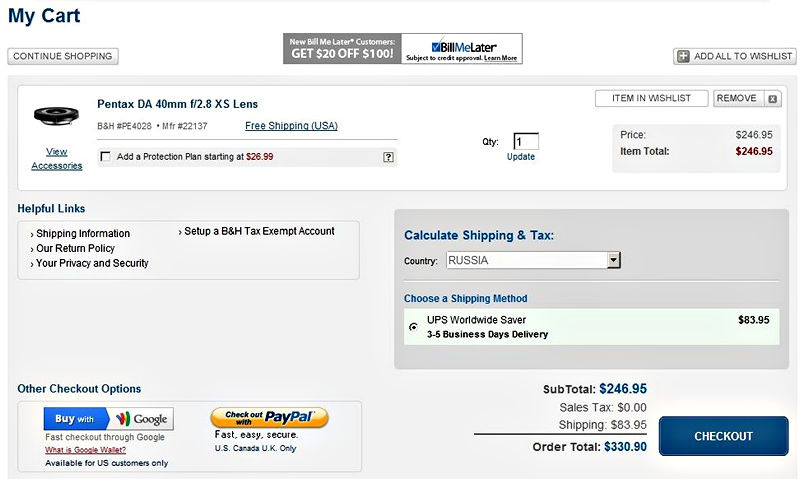Click the Buy with Google button
The width and height of the screenshot is (800, 479).
click(x=108, y=419)
